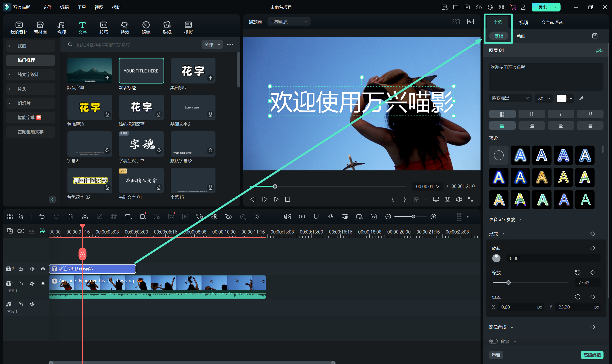Click the delete trash icon in timeline toolbar
Viewport: 612px width, 364px height.
click(71, 217)
